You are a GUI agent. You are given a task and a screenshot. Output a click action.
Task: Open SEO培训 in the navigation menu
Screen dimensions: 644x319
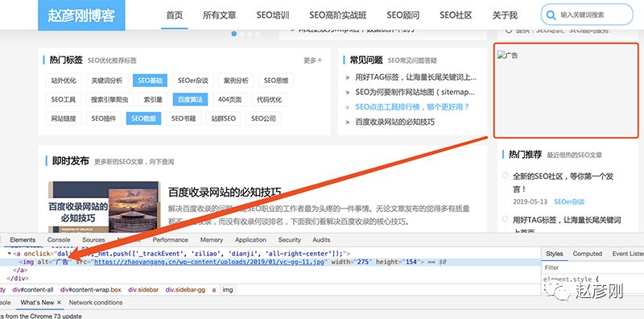(273, 15)
